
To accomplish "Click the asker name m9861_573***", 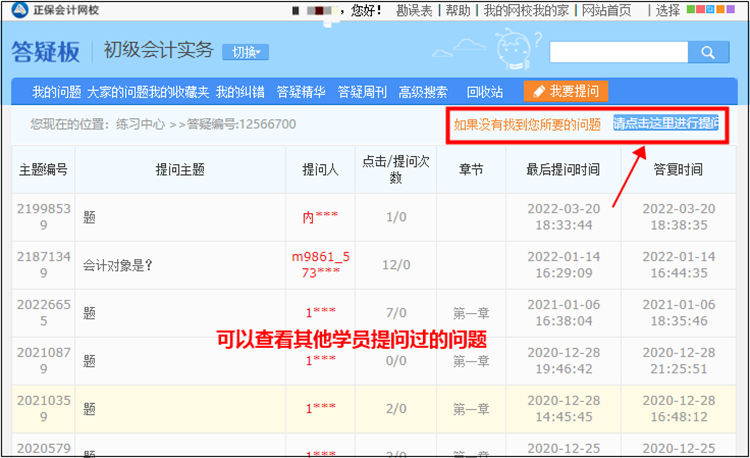I will [321, 265].
